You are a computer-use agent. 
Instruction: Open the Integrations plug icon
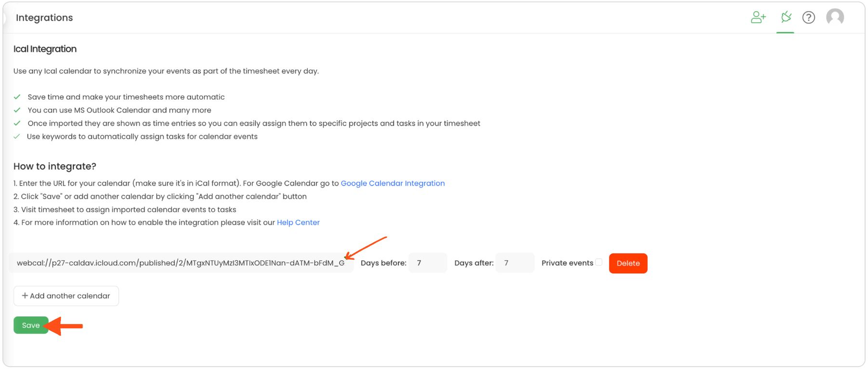tap(786, 18)
